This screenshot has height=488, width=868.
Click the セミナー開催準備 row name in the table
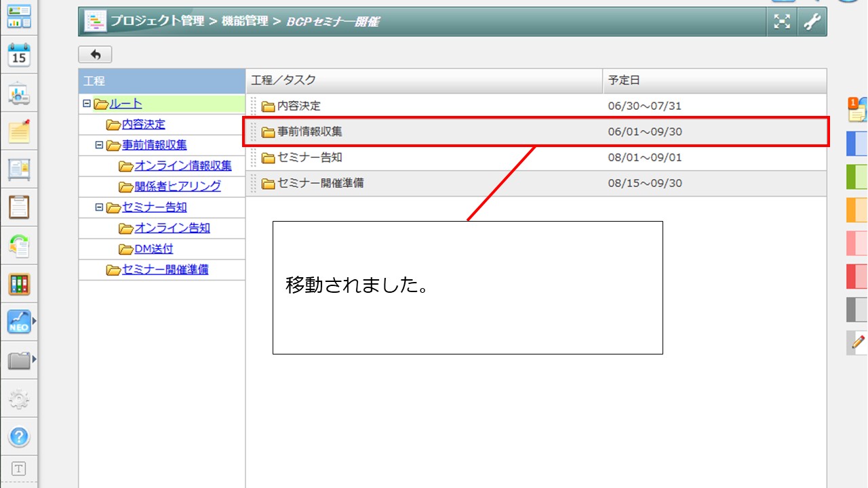tap(321, 184)
